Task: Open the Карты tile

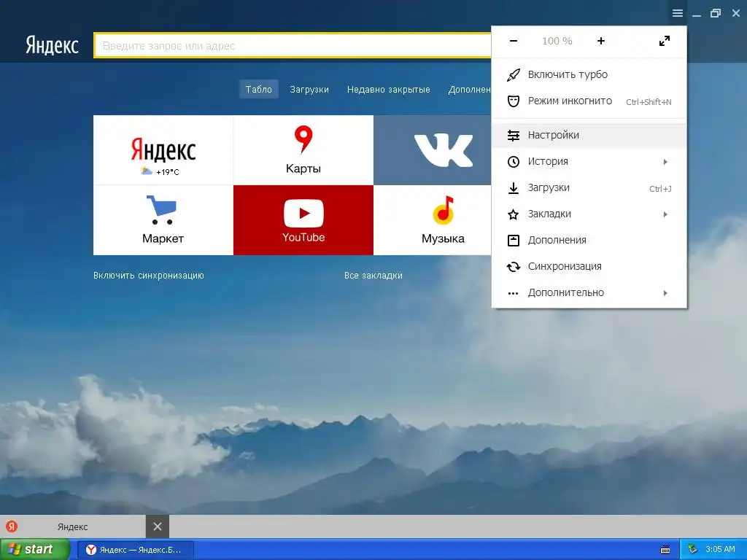Action: tap(303, 150)
